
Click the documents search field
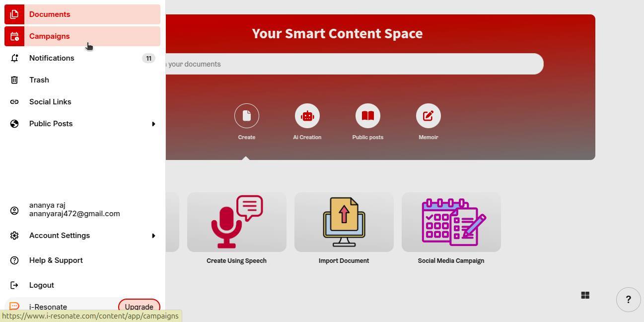click(x=348, y=64)
